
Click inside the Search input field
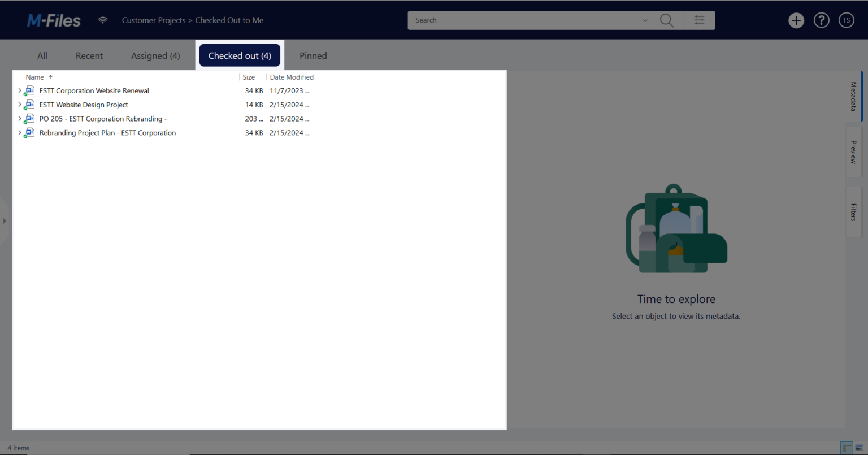click(509, 20)
